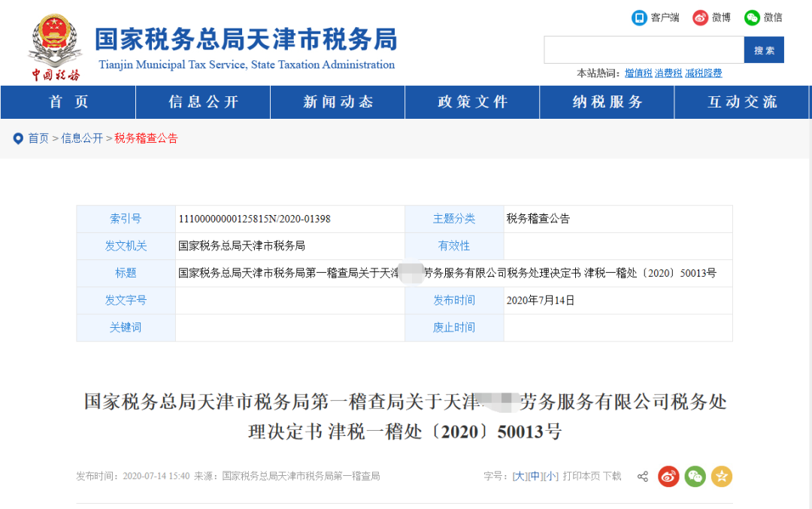Open the 首页 navigation menu item
Viewport: 812px width, 509px height.
pos(68,102)
